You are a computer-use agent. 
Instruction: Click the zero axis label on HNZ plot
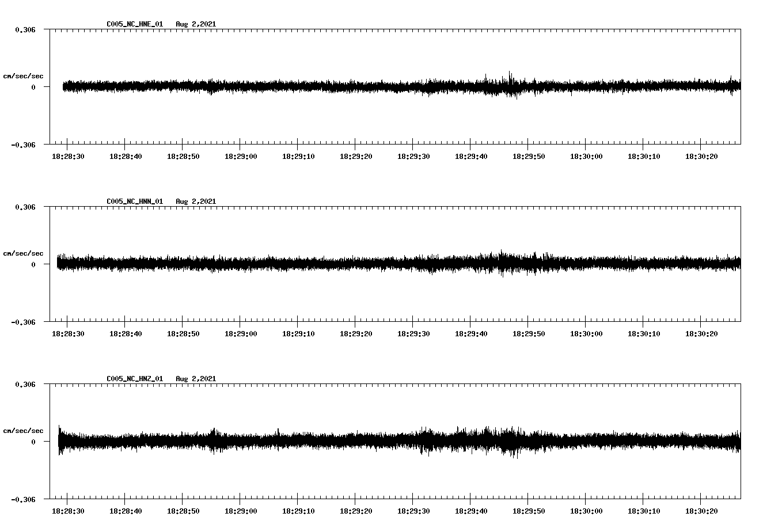pos(33,442)
